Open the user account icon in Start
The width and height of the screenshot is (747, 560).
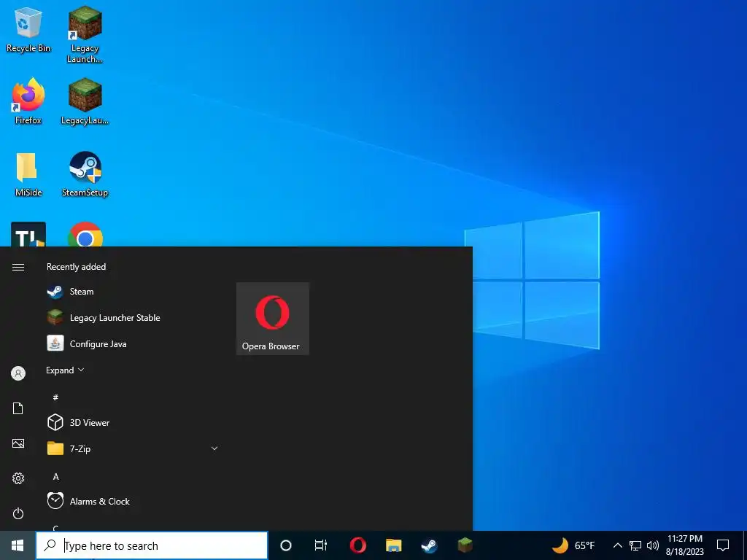coord(18,373)
